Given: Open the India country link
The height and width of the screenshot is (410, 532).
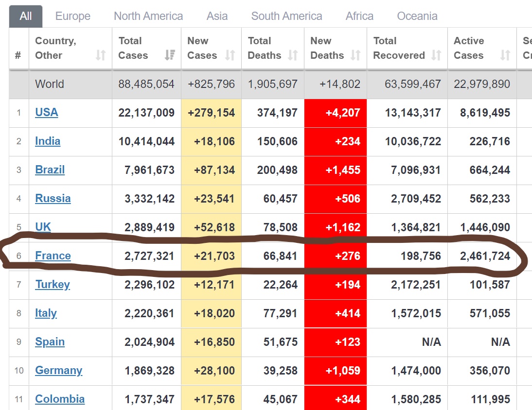Looking at the screenshot, I should point(48,141).
